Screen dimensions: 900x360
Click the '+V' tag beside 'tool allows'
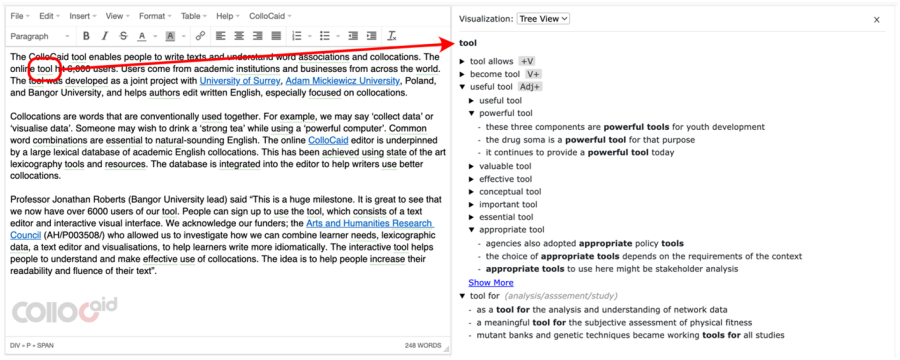[527, 61]
